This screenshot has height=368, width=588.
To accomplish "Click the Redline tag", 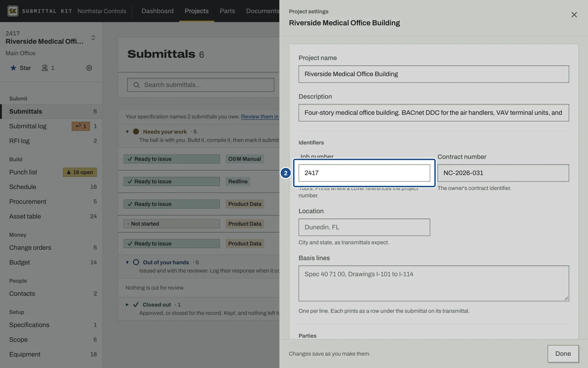I will 238,181.
